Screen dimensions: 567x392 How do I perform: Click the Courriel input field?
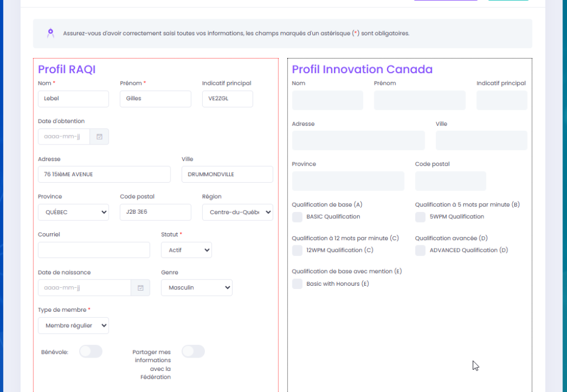pos(94,250)
